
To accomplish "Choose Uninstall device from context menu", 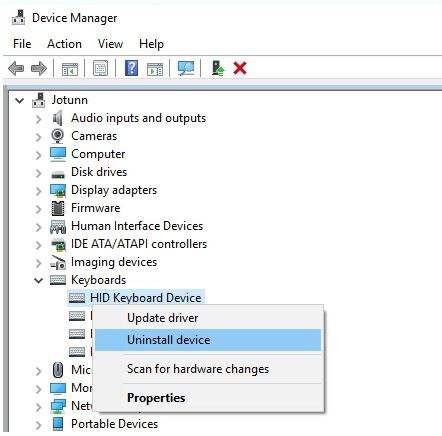I will [208, 340].
